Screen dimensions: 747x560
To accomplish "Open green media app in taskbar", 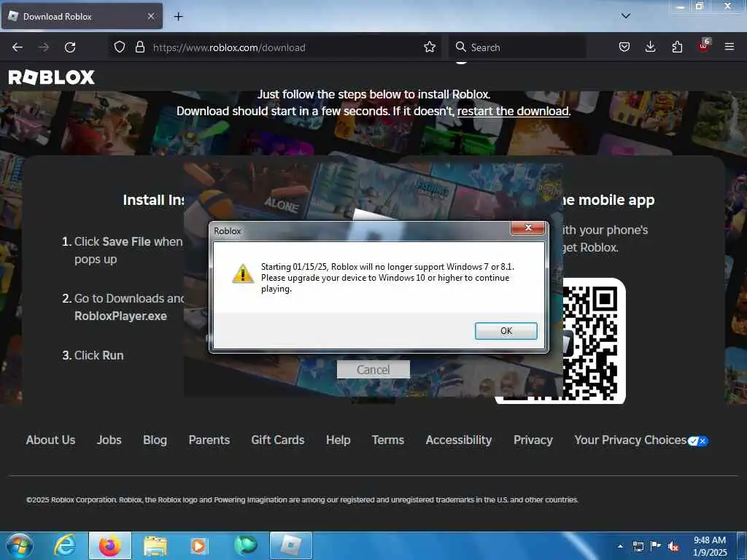I will [x=245, y=545].
